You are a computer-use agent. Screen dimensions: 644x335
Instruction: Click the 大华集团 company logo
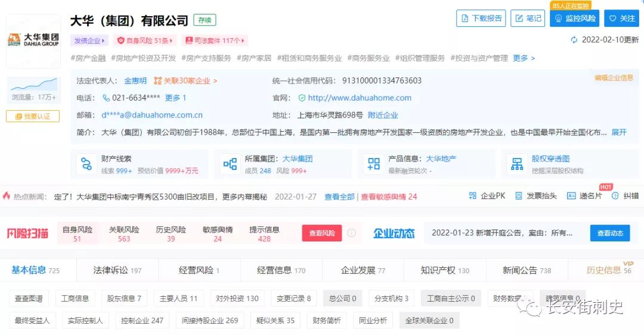pyautogui.click(x=33, y=40)
